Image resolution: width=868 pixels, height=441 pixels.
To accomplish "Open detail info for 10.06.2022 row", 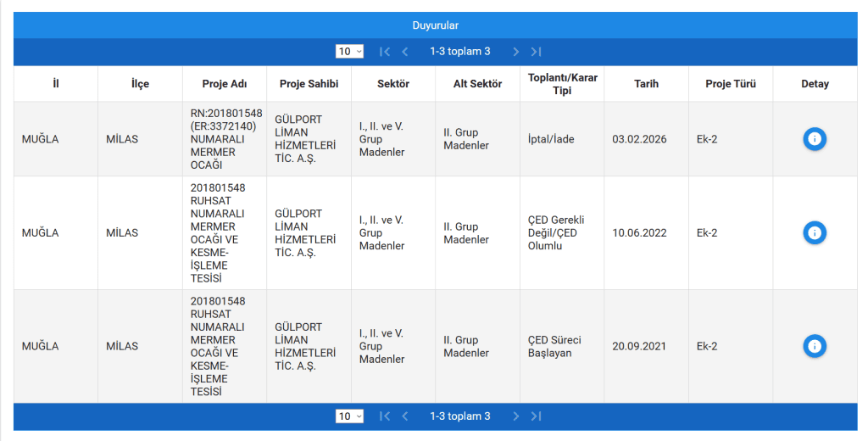I will [815, 232].
